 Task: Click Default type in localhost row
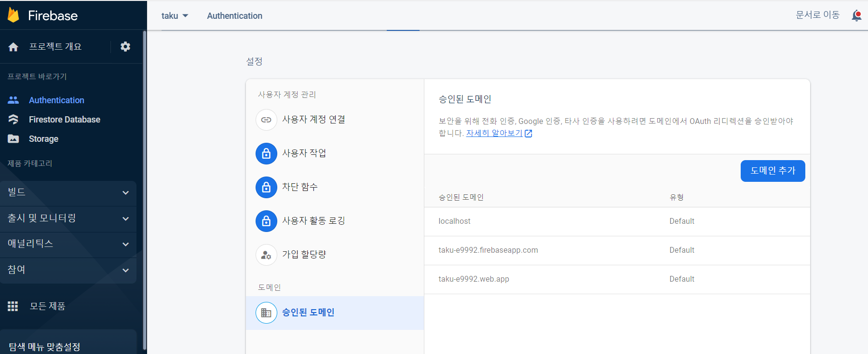(x=682, y=221)
